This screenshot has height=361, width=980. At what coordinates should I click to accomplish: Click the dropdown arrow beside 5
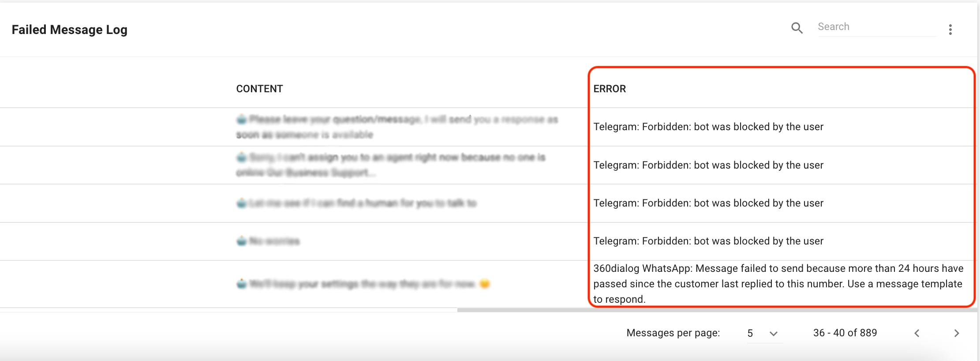pyautogui.click(x=773, y=334)
